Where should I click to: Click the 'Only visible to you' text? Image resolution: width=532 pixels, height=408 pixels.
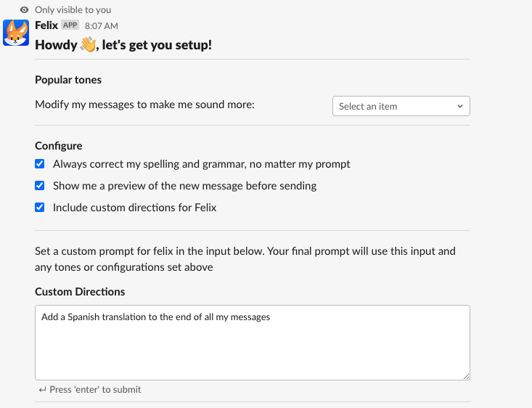click(x=73, y=10)
